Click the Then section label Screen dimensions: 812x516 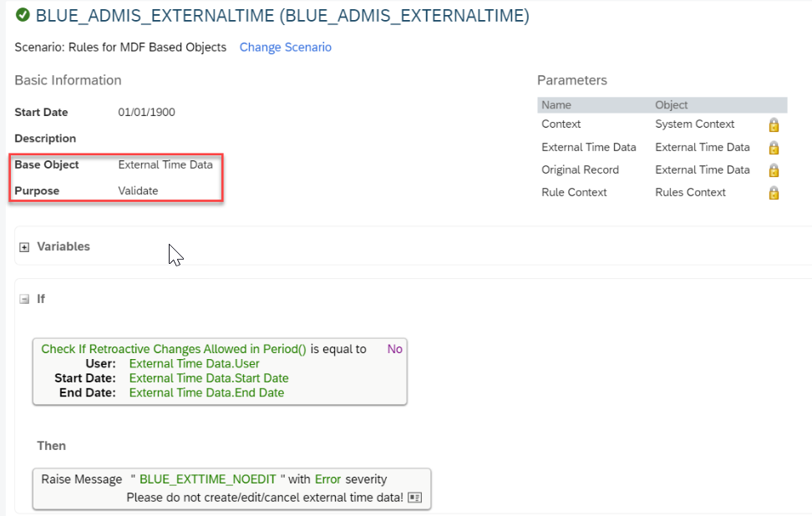(51, 446)
